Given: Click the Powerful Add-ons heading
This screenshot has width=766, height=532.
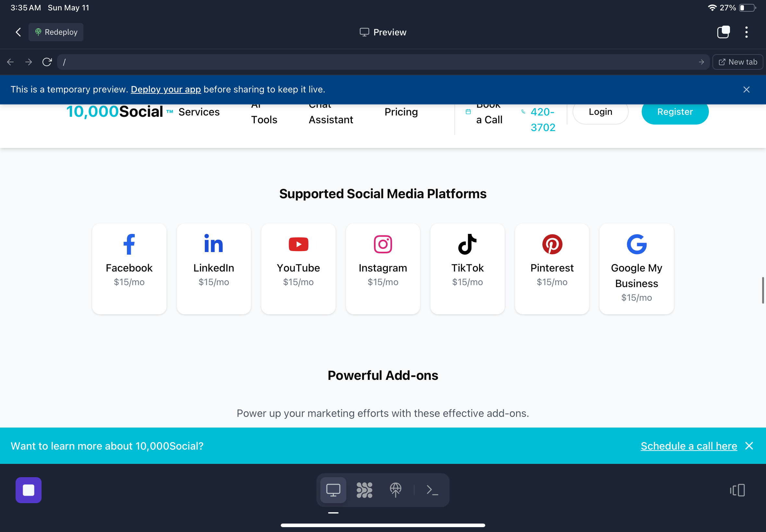Looking at the screenshot, I should [x=383, y=375].
